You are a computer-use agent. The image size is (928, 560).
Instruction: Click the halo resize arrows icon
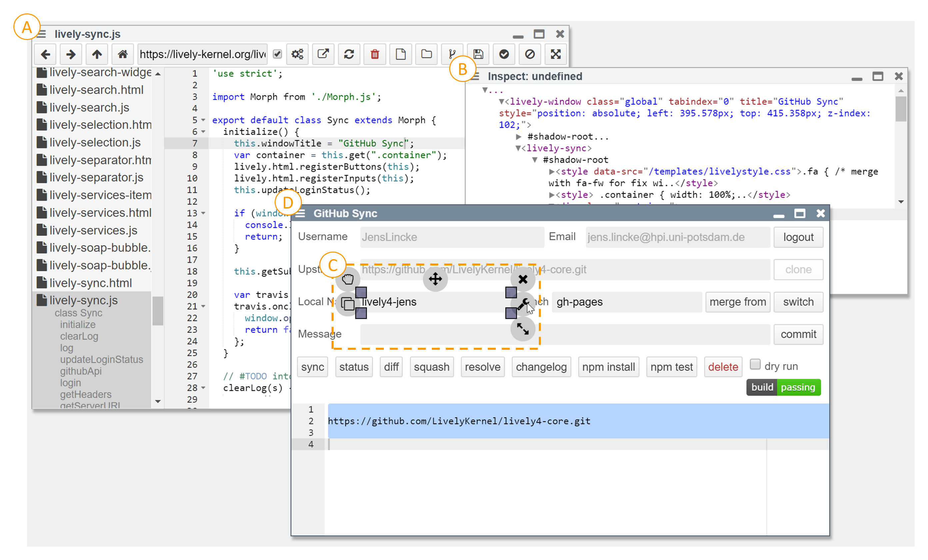(522, 329)
